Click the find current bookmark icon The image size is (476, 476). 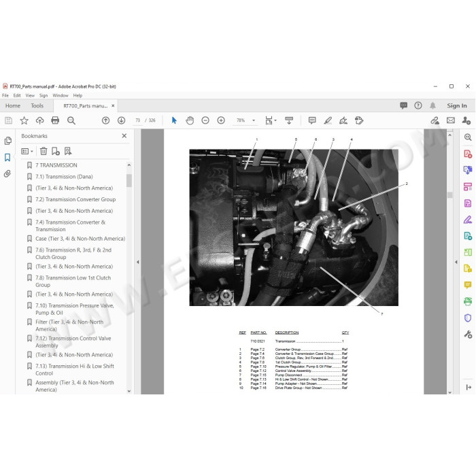68,151
